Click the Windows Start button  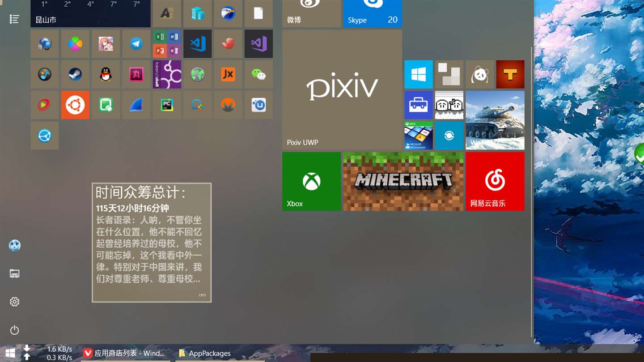pos(10,353)
